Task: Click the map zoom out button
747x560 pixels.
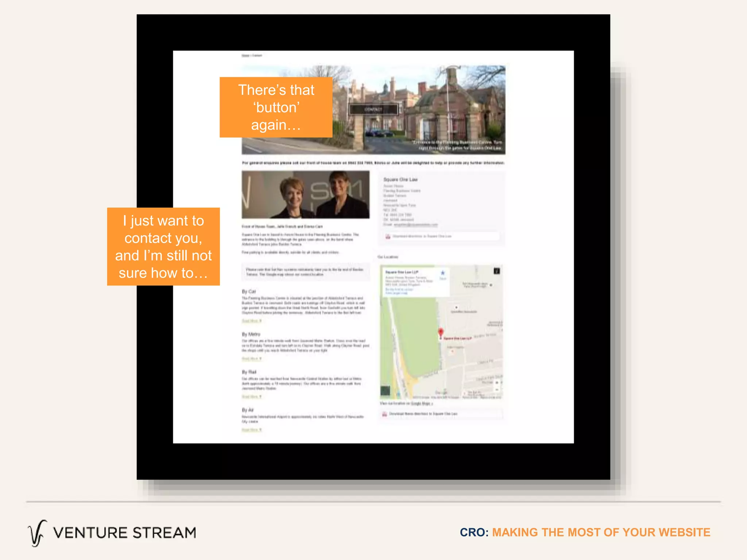Action: point(497,390)
